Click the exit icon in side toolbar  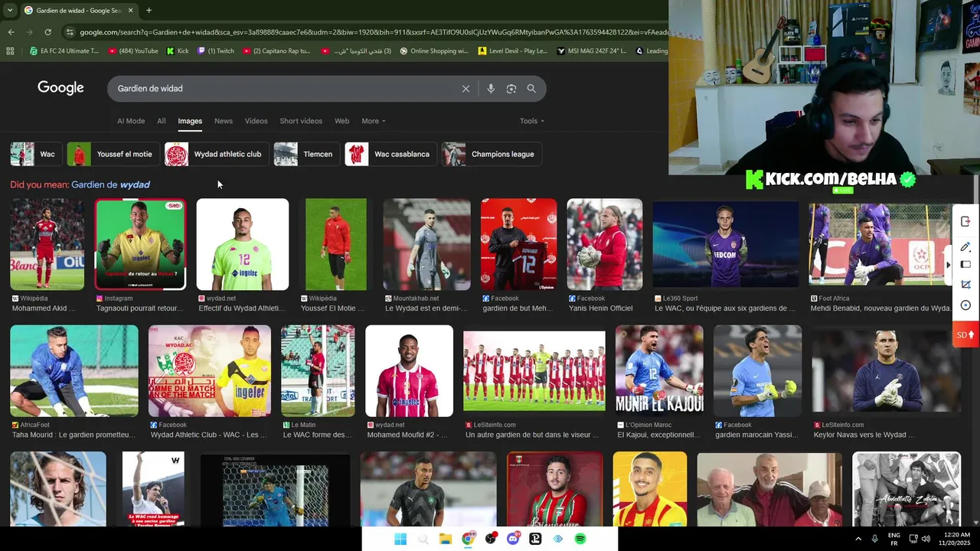[x=965, y=222]
